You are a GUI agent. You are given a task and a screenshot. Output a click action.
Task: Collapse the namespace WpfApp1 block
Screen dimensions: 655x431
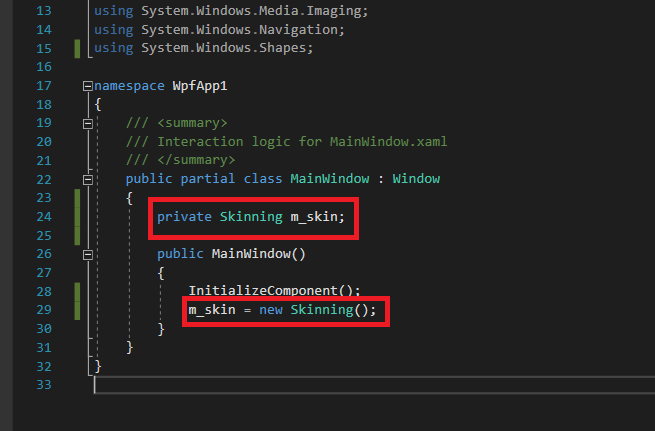click(x=88, y=86)
